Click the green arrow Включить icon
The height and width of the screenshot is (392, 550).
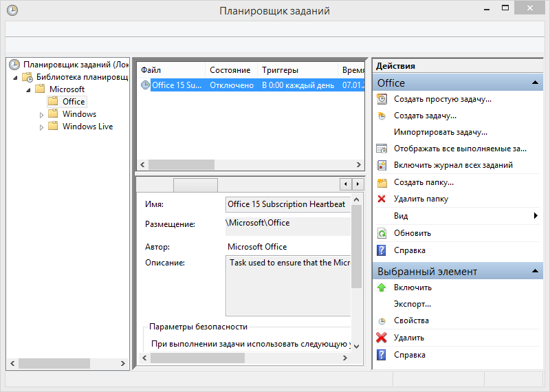pos(382,287)
